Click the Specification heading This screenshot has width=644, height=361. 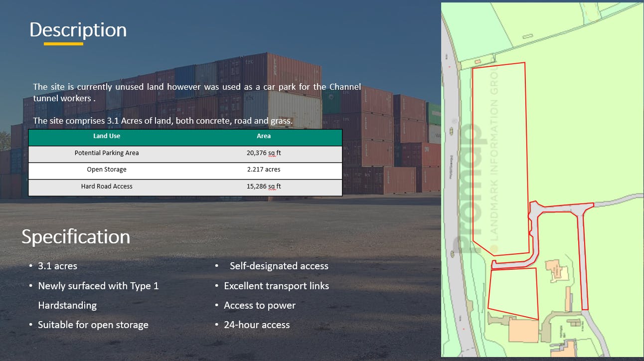point(76,237)
